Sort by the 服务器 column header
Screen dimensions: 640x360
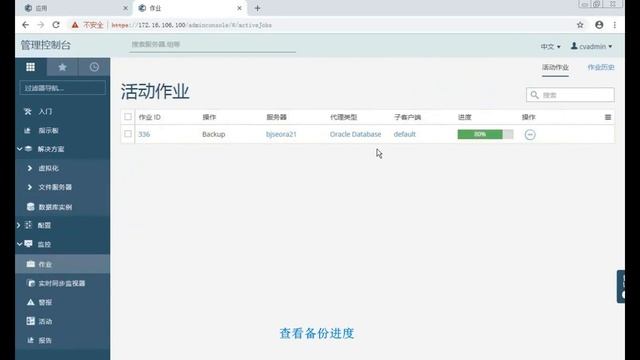(276, 117)
